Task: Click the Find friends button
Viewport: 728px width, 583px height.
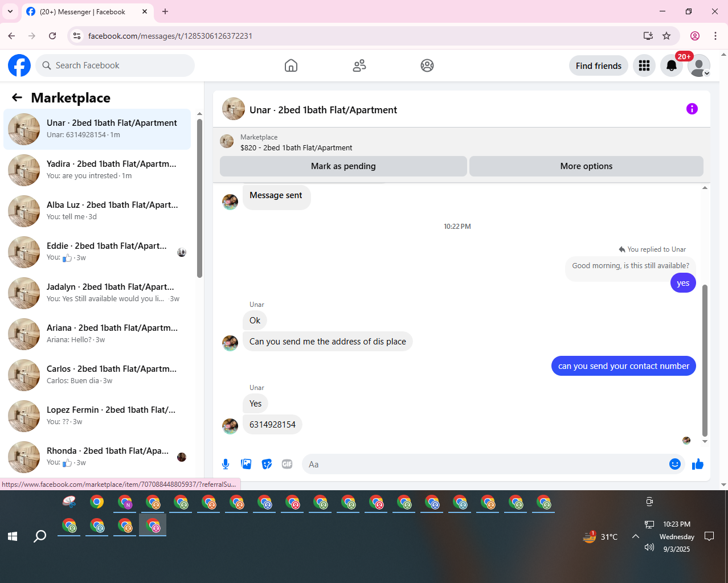Action: click(599, 65)
